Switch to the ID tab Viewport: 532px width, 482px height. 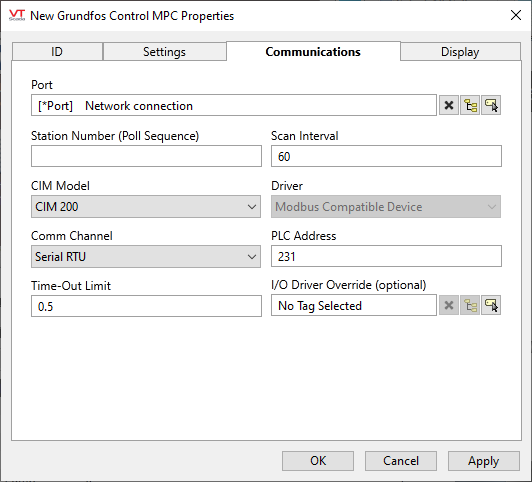point(57,52)
